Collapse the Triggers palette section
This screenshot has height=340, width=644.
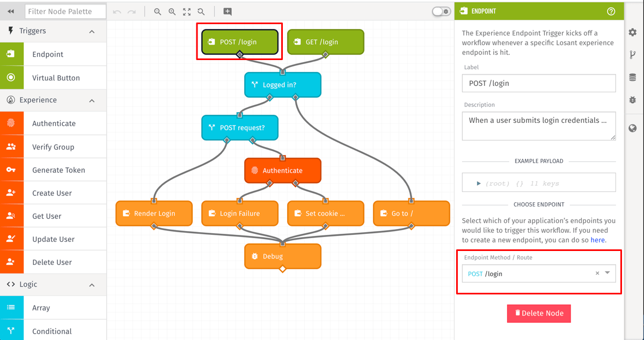point(92,32)
